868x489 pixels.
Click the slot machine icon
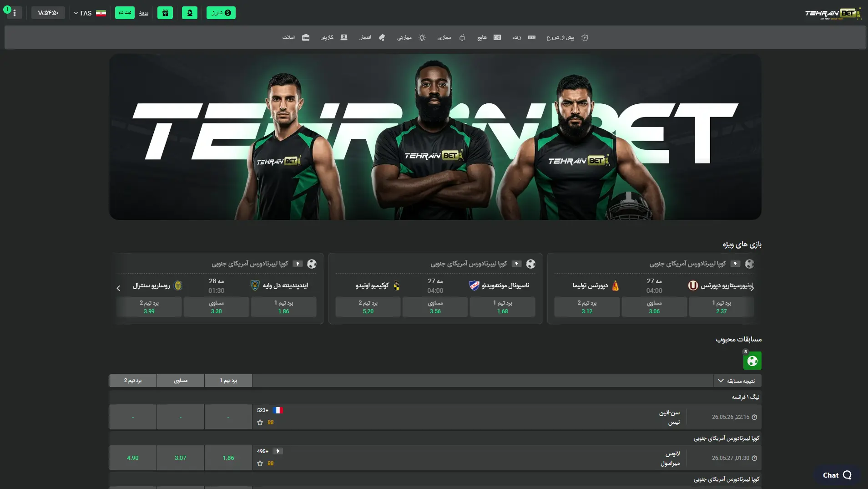click(306, 37)
